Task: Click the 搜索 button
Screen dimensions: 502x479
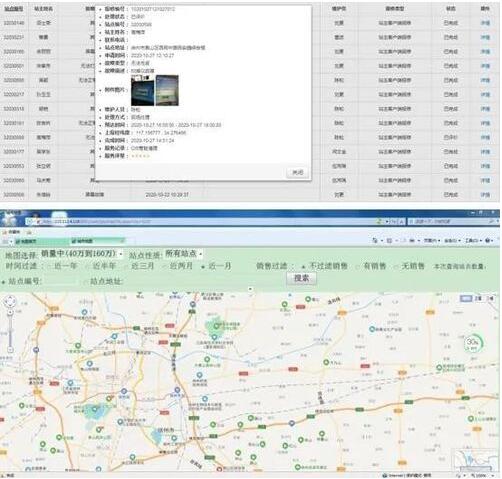Action: point(302,278)
